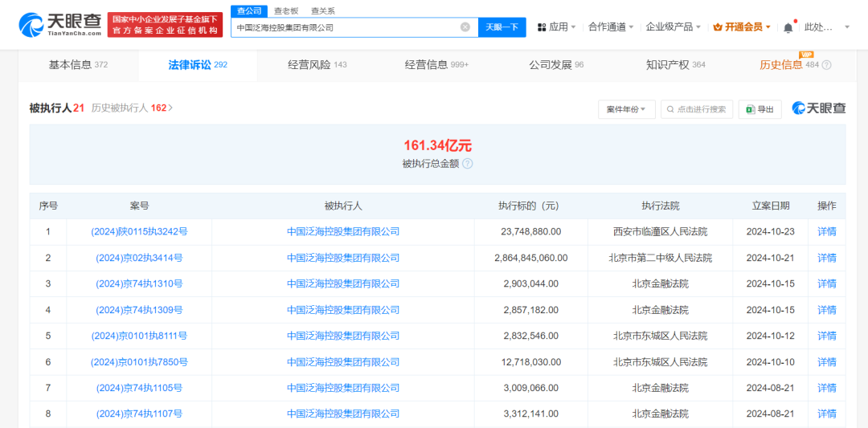Open case (2024)京74执1105号
868x428 pixels.
[139, 388]
